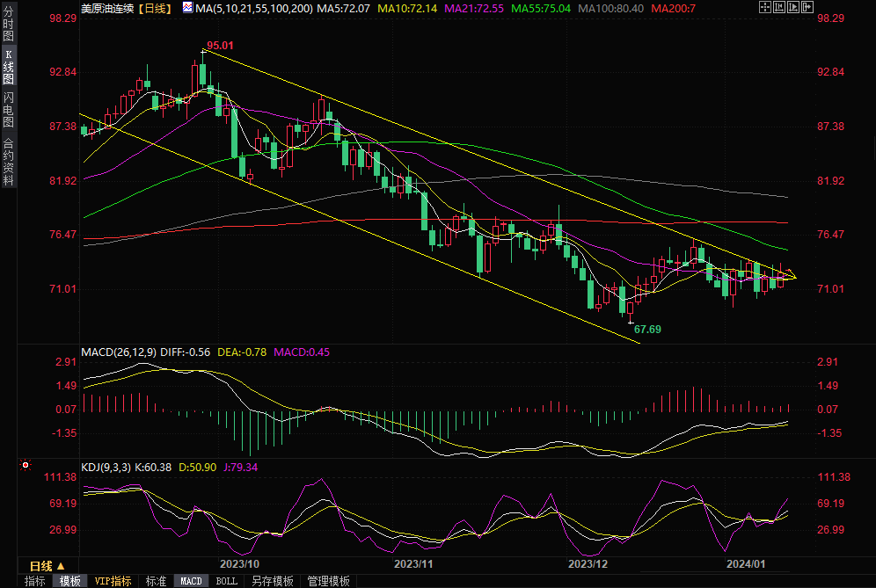Viewport: 876px width, 588px height.
Task: Click the 67.69 low price marker
Action: (646, 329)
